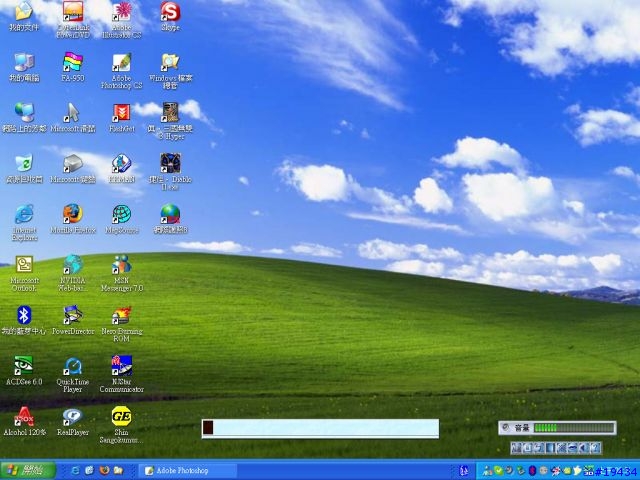This screenshot has width=640, height=480.
Task: Click the dark square in the input bar
Action: (x=208, y=428)
